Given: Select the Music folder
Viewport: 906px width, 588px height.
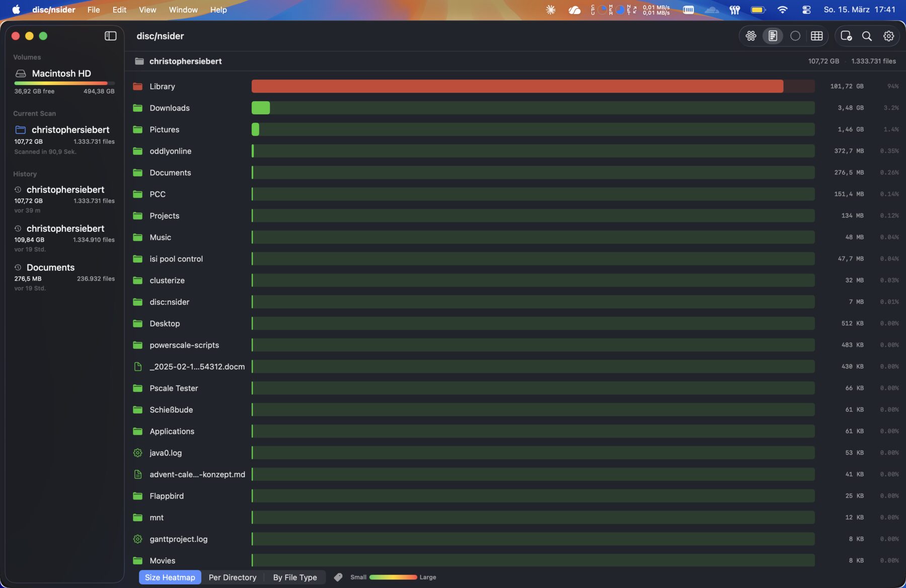Looking at the screenshot, I should 515,237.
